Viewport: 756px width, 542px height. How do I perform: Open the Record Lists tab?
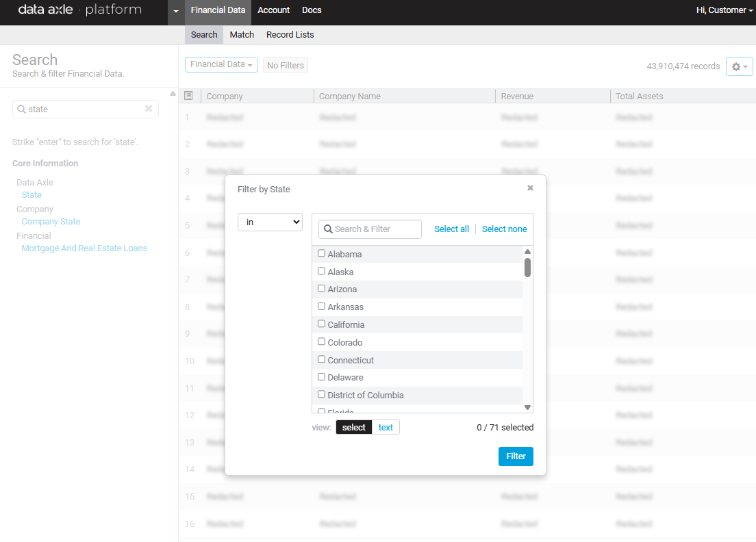pyautogui.click(x=290, y=34)
